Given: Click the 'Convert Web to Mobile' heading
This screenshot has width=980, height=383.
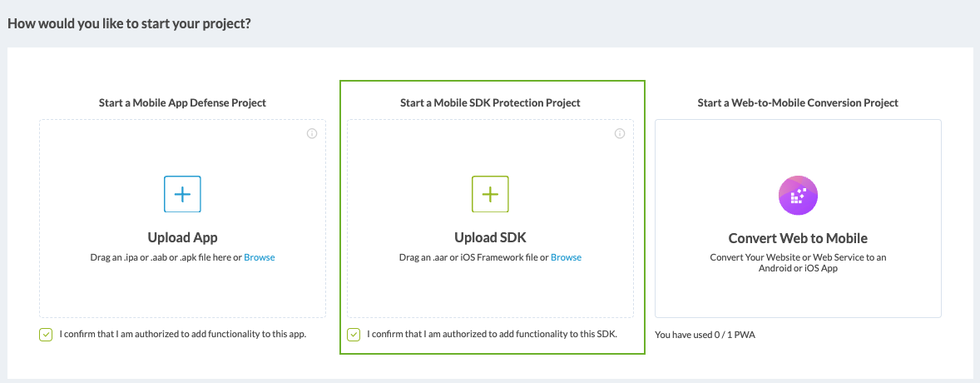Looking at the screenshot, I should click(798, 238).
